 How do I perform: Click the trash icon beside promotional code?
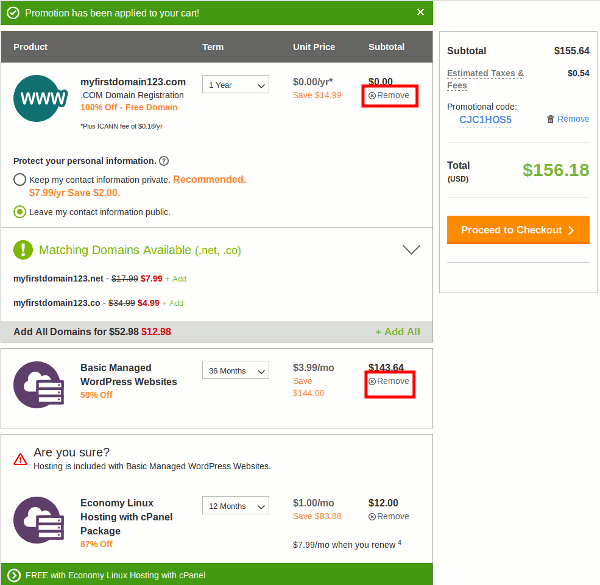coord(550,119)
